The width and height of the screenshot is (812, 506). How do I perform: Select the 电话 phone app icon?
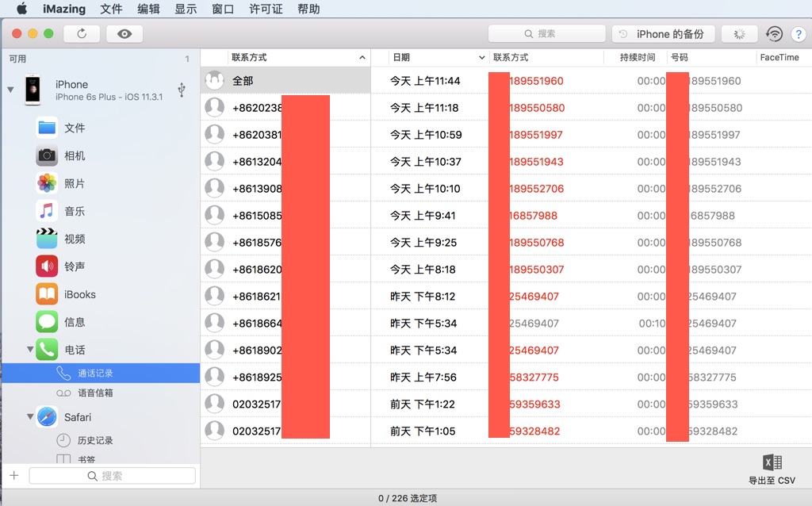[x=47, y=350]
